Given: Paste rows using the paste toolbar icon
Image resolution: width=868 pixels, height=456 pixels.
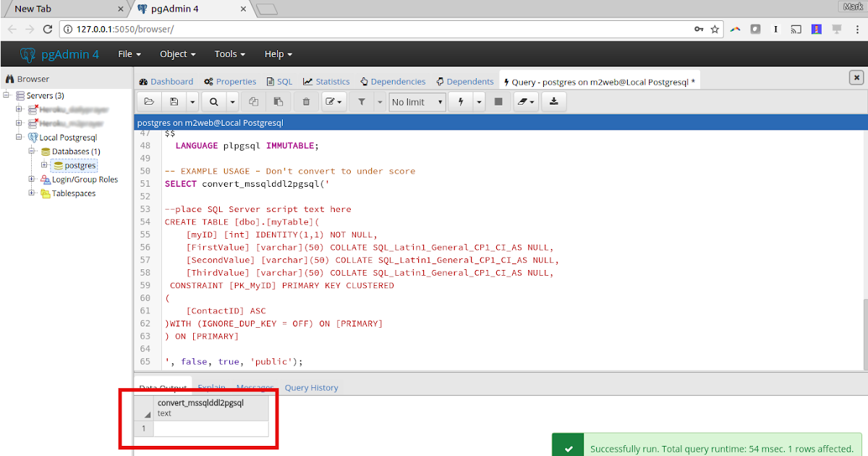Looking at the screenshot, I should pyautogui.click(x=278, y=101).
